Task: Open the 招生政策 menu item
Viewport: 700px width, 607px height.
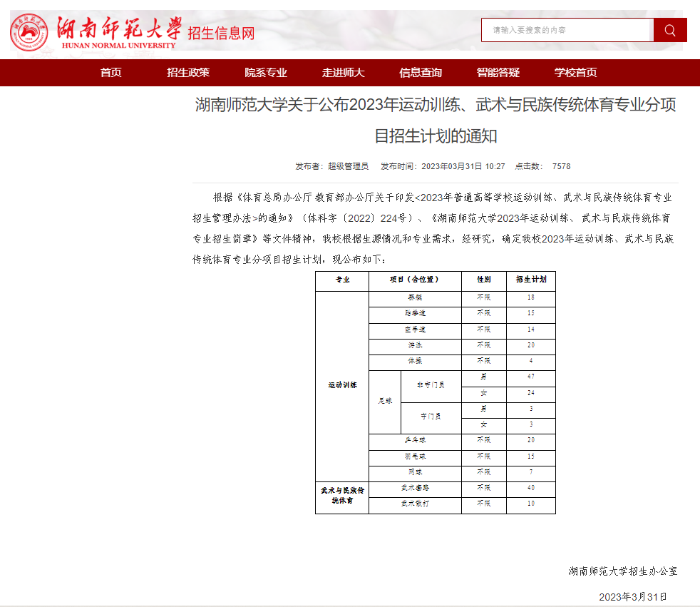Action: tap(188, 73)
